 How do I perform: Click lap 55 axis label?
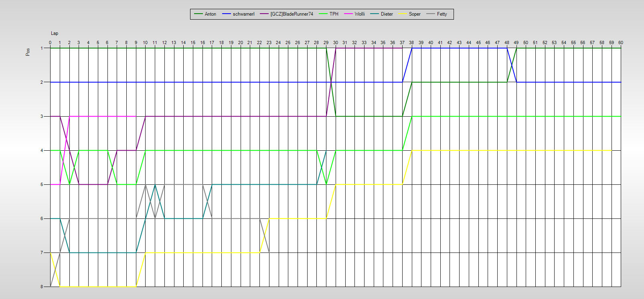tap(573, 42)
